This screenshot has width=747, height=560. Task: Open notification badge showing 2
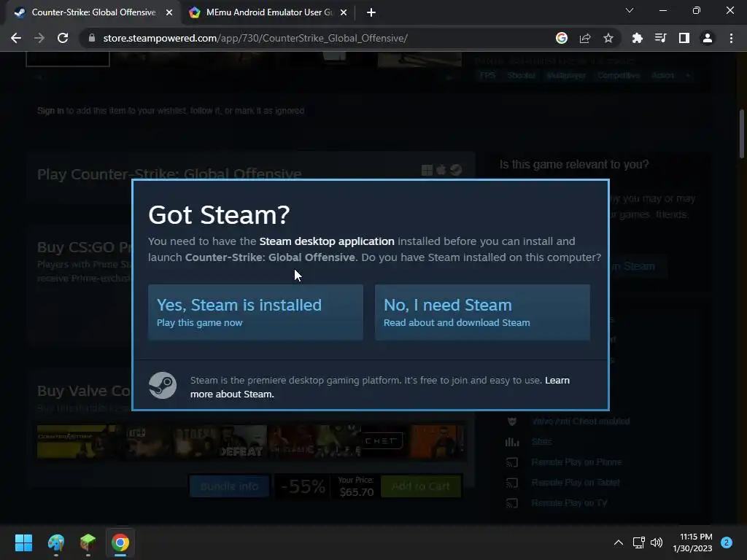click(x=726, y=542)
